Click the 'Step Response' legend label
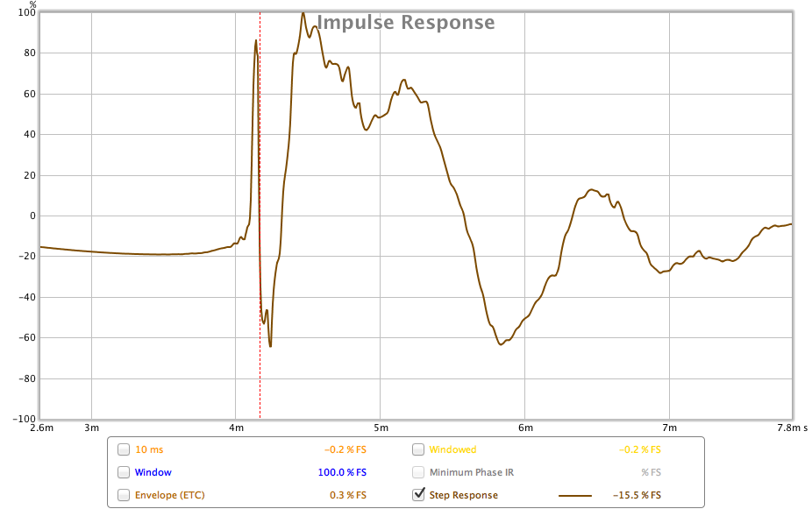812x509 pixels. coord(464,495)
